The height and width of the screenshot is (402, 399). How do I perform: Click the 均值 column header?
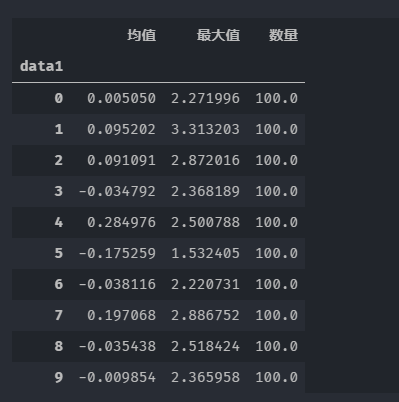click(x=142, y=35)
